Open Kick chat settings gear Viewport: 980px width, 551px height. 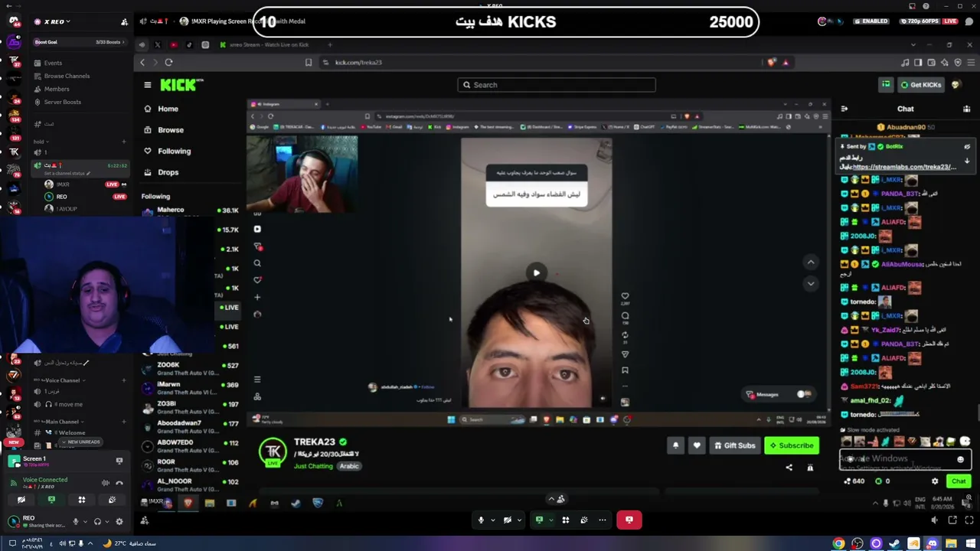935,481
